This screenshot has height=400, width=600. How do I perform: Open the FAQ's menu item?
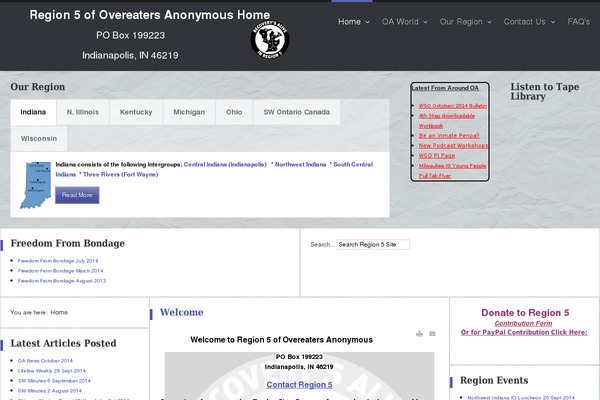tap(579, 22)
